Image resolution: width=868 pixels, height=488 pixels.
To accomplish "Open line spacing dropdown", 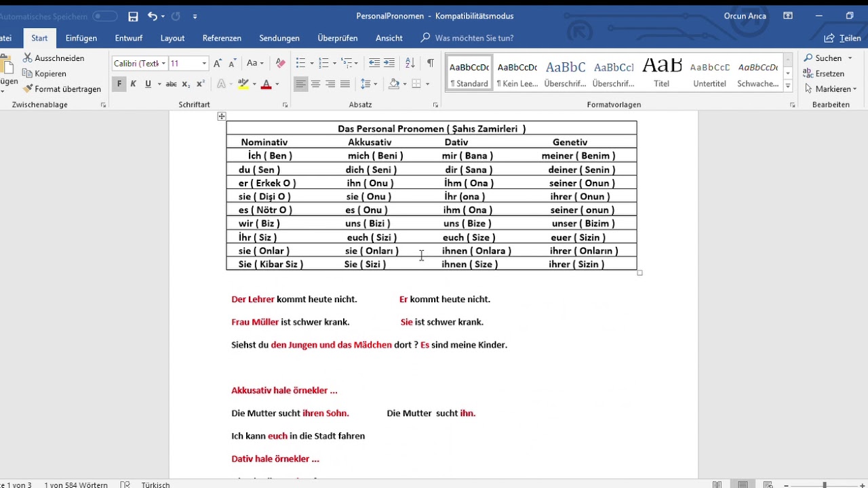I will 369,84.
